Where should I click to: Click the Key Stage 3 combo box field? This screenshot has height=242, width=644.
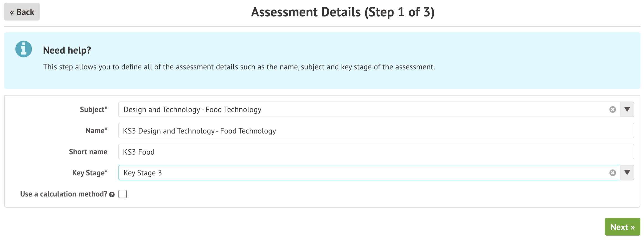pos(361,173)
